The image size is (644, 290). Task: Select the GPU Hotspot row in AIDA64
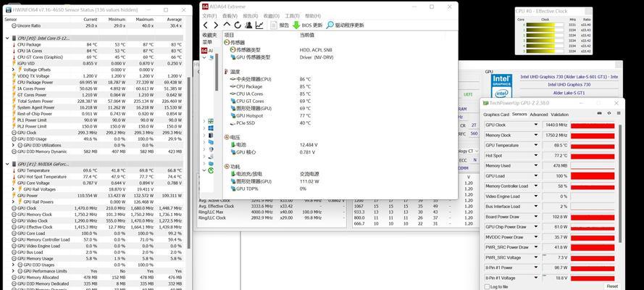[271, 115]
